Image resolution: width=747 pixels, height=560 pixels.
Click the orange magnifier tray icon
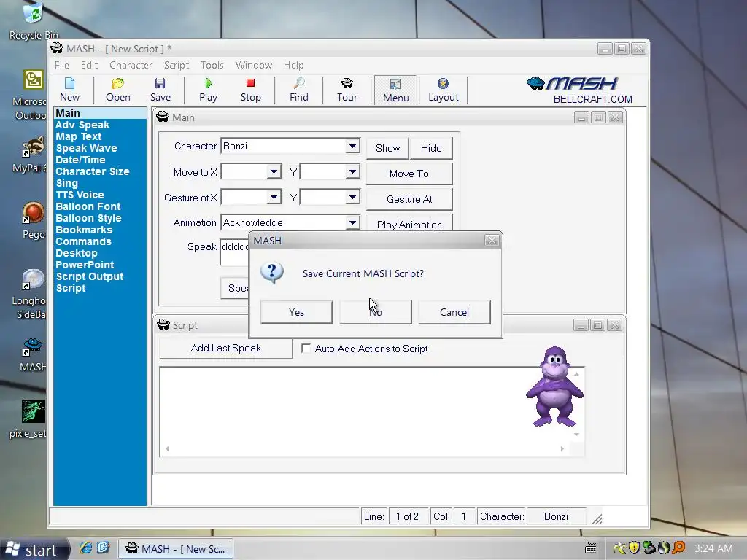pos(678,548)
